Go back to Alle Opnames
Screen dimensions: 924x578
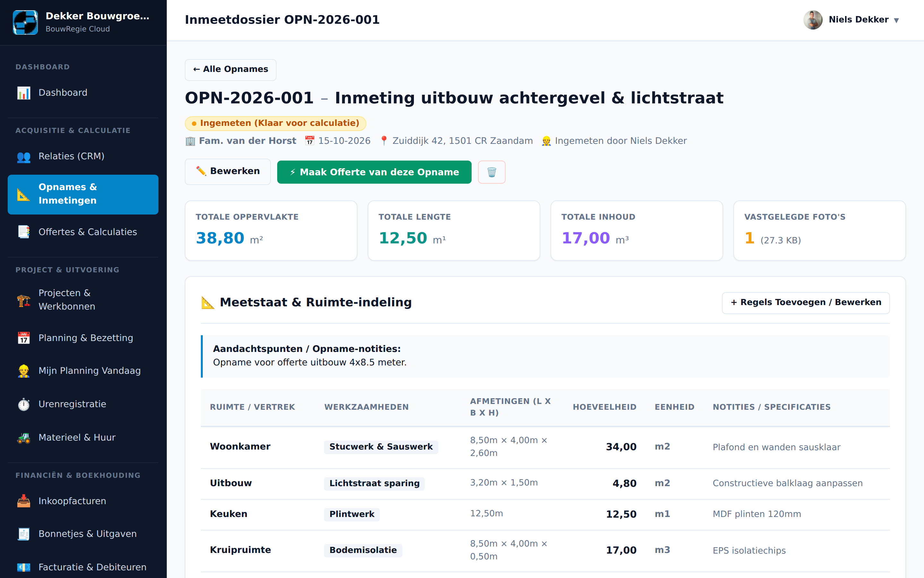tap(231, 70)
